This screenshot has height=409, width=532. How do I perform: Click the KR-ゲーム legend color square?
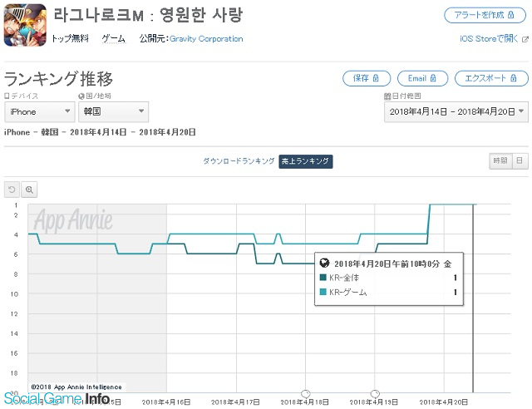pos(323,292)
